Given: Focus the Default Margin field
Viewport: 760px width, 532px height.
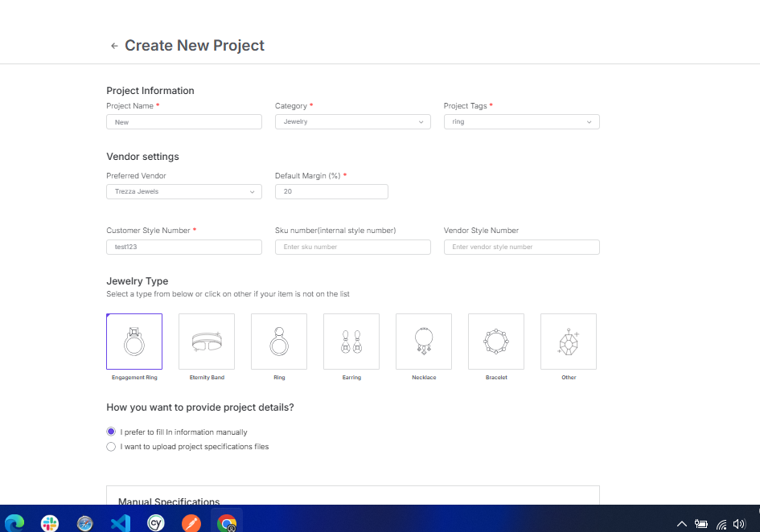Looking at the screenshot, I should click(331, 192).
